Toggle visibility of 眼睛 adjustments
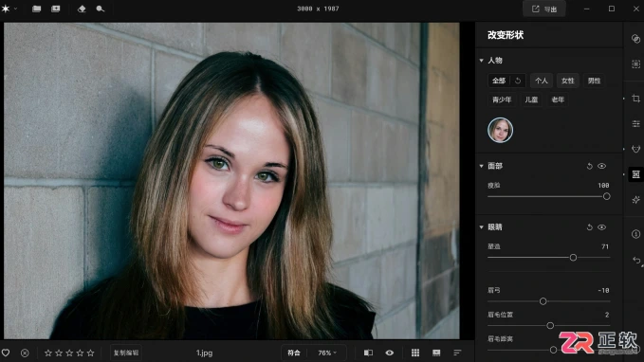This screenshot has height=362, width=644. tap(601, 227)
